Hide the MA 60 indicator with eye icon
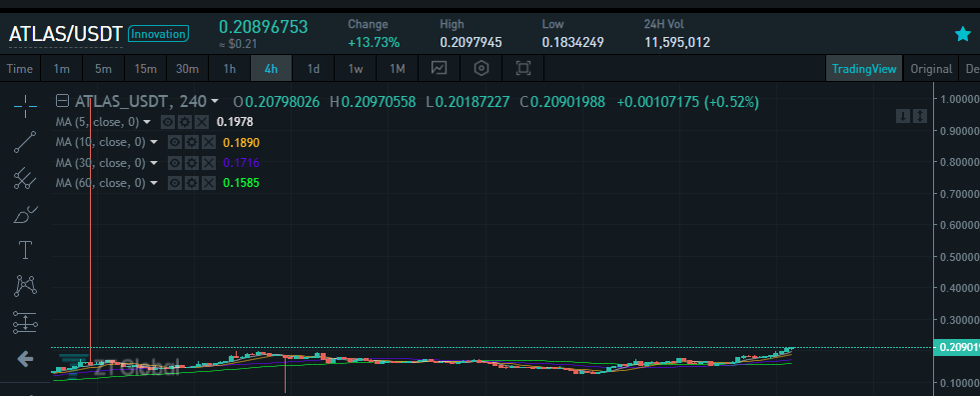 click(x=175, y=183)
